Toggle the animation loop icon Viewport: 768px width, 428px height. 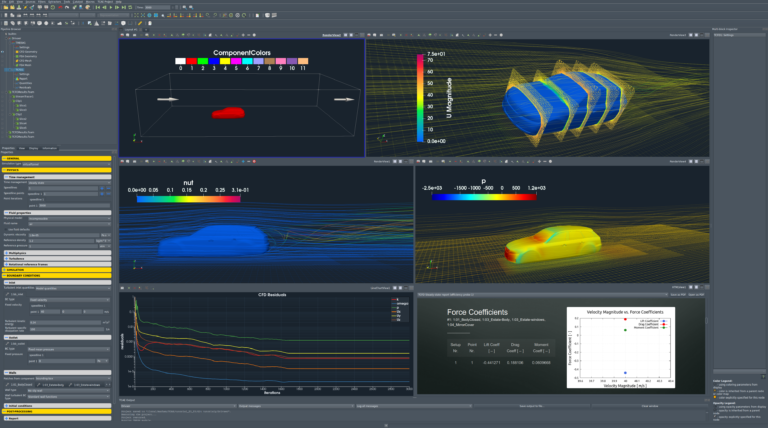(x=130, y=7)
